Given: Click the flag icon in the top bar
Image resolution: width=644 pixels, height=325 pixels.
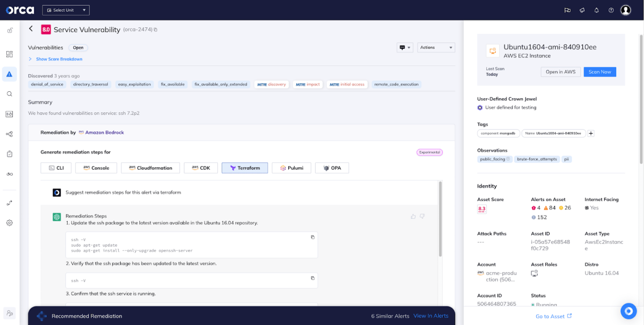Looking at the screenshot, I should (x=567, y=10).
